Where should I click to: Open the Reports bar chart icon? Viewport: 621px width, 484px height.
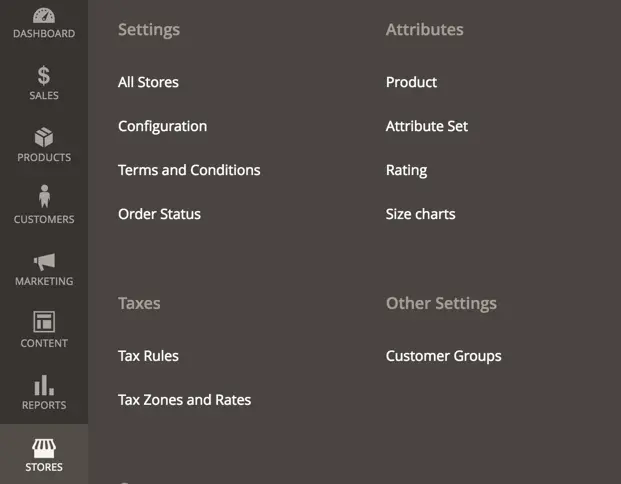pos(44,385)
